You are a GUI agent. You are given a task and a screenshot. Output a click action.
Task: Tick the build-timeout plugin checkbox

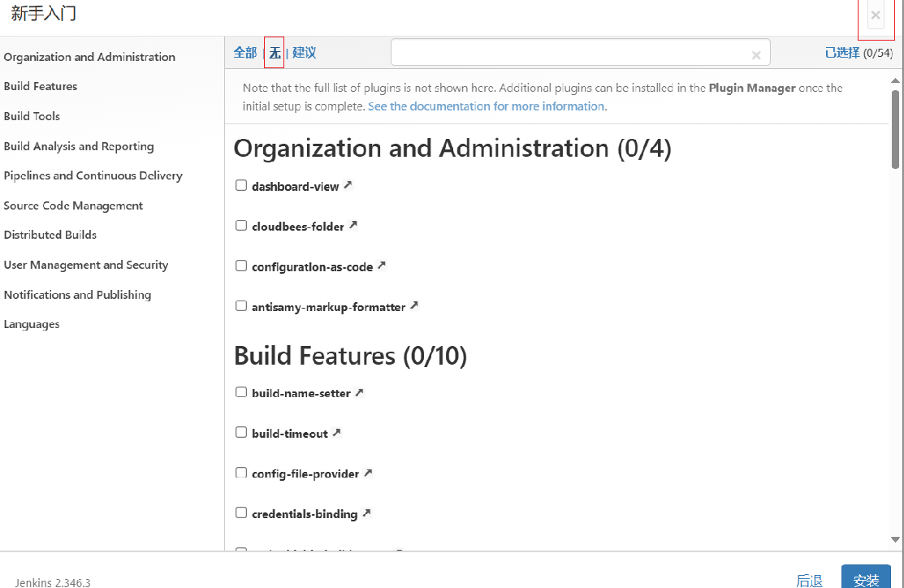[241, 433]
